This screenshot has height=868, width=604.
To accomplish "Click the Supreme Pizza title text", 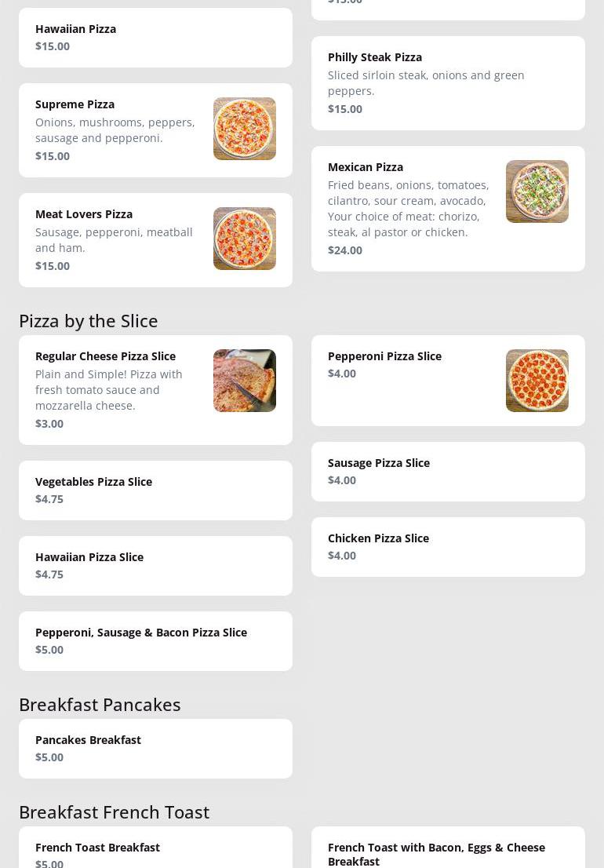I will [x=75, y=104].
